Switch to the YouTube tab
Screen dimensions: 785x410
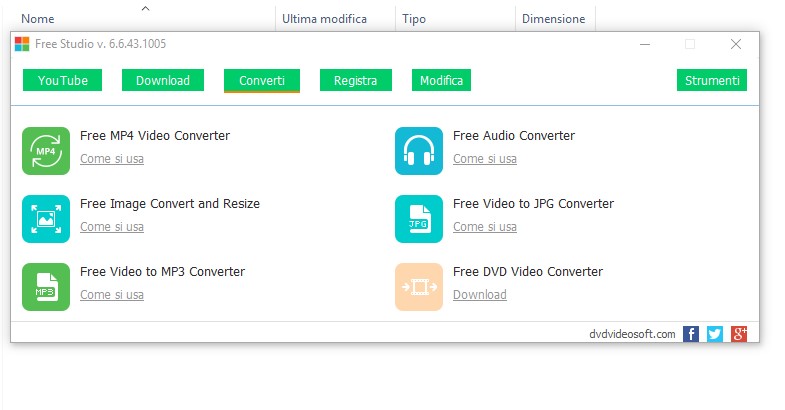point(63,80)
